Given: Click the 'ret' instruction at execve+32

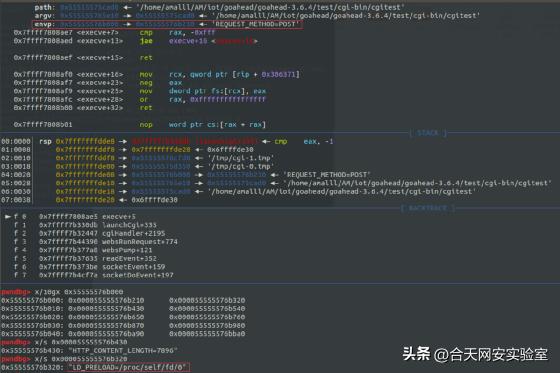Looking at the screenshot, I should (146, 108).
